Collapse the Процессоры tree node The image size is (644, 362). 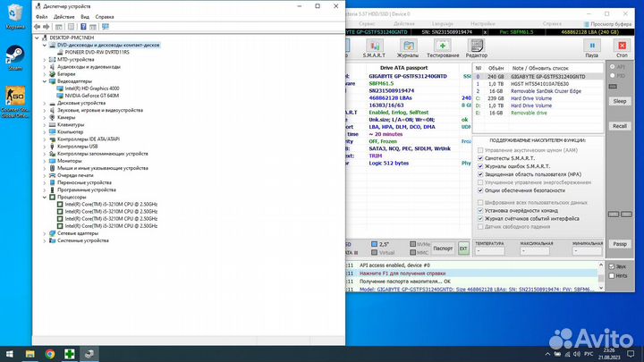pos(45,197)
